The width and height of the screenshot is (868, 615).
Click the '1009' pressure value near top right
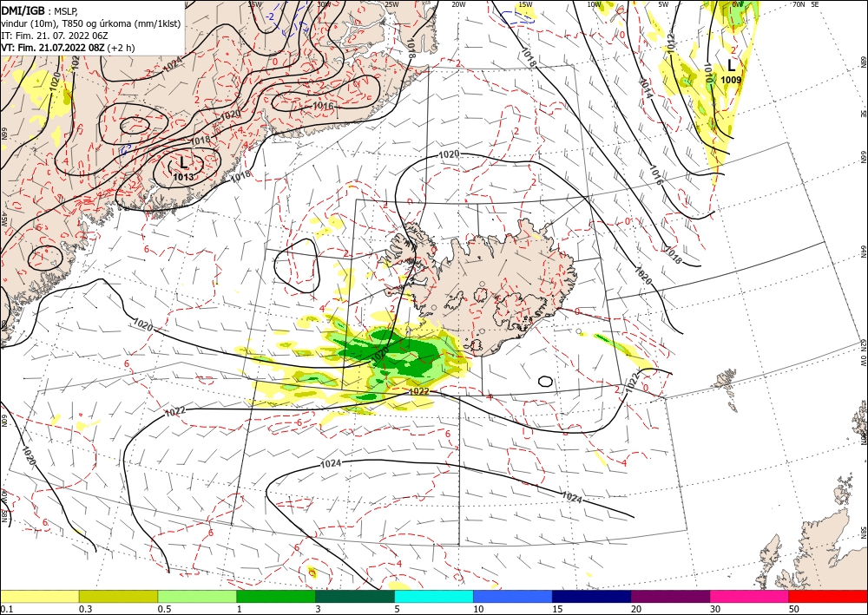(x=731, y=80)
